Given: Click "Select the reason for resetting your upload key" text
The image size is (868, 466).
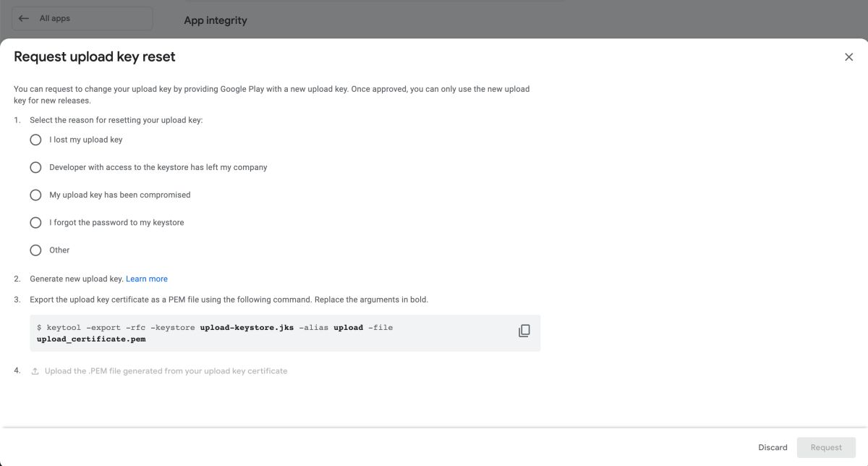Looking at the screenshot, I should click(116, 120).
